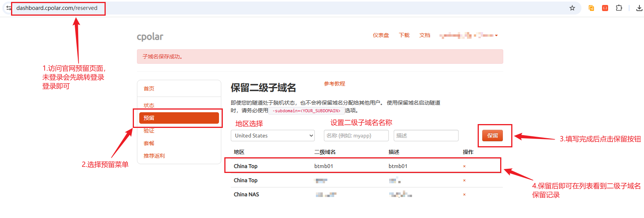Click the yellow extension icon in toolbar
Image resolution: width=644 pixels, height=218 pixels.
[591, 8]
